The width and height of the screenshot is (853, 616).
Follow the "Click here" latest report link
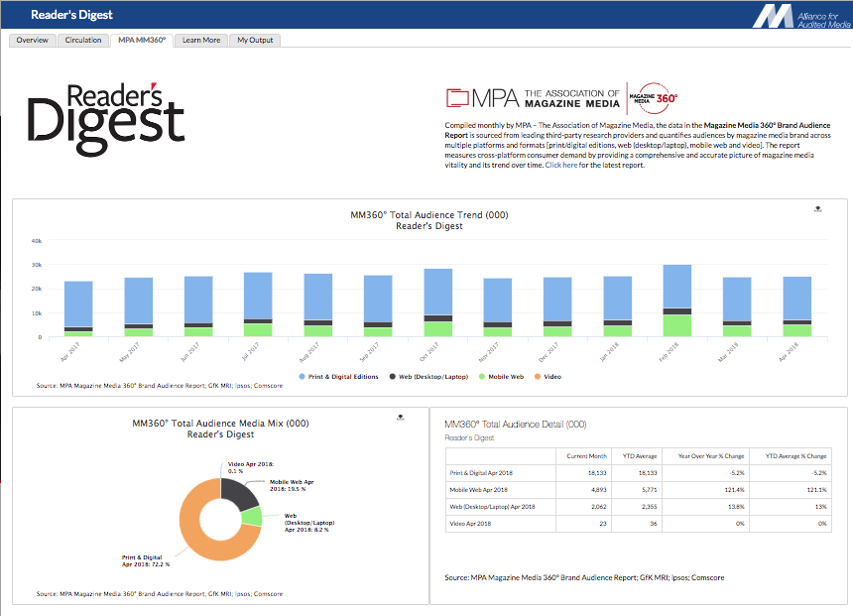561,165
